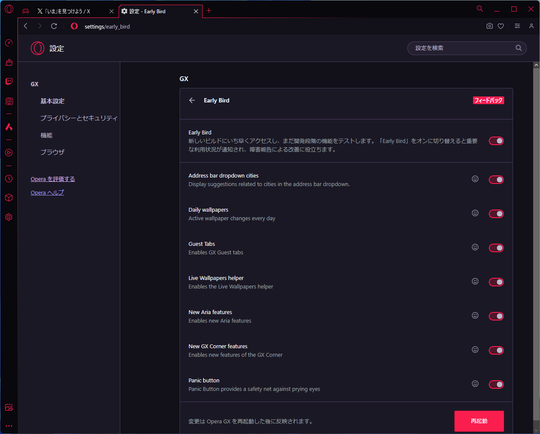Open History clock icon in sidebar
The image size is (540, 434).
tap(9, 178)
